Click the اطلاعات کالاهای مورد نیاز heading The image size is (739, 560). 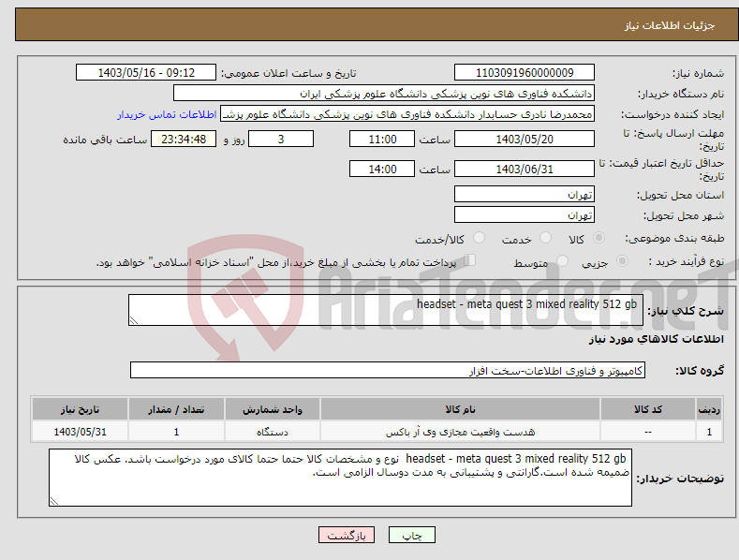click(656, 339)
